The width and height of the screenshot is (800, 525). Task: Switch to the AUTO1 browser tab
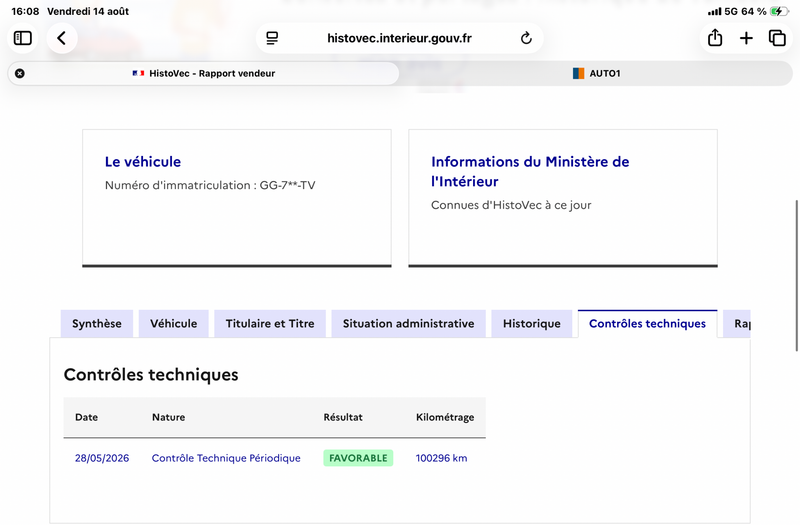point(596,73)
